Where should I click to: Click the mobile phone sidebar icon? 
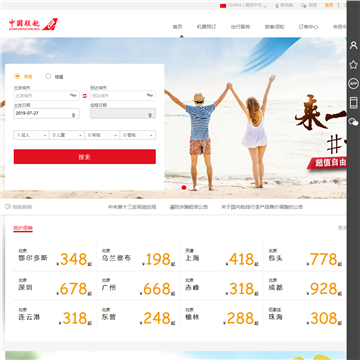(353, 103)
